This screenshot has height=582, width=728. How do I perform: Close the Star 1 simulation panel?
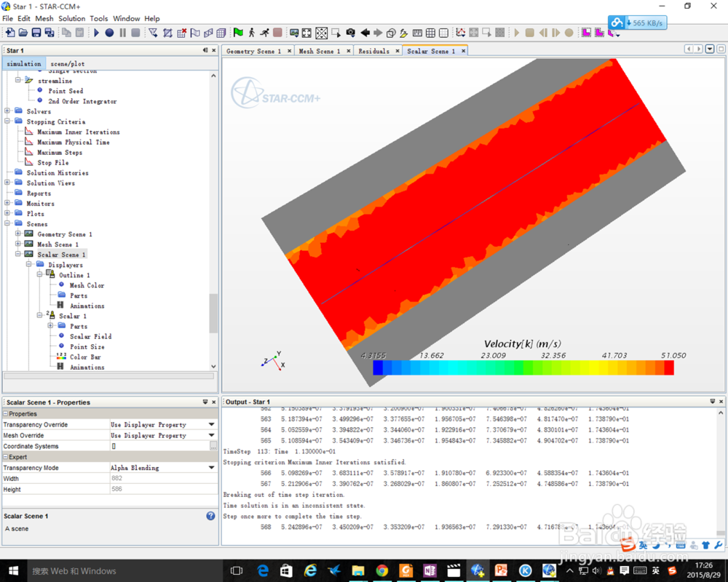tap(214, 50)
